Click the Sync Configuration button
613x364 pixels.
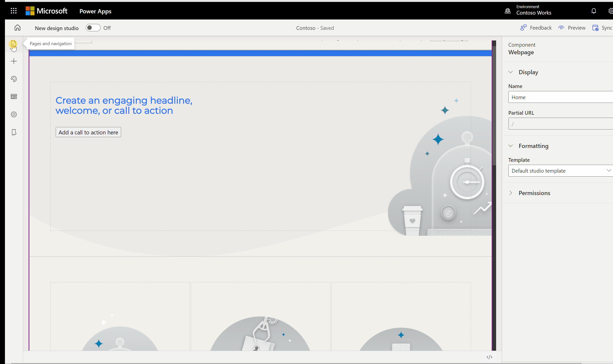(602, 28)
